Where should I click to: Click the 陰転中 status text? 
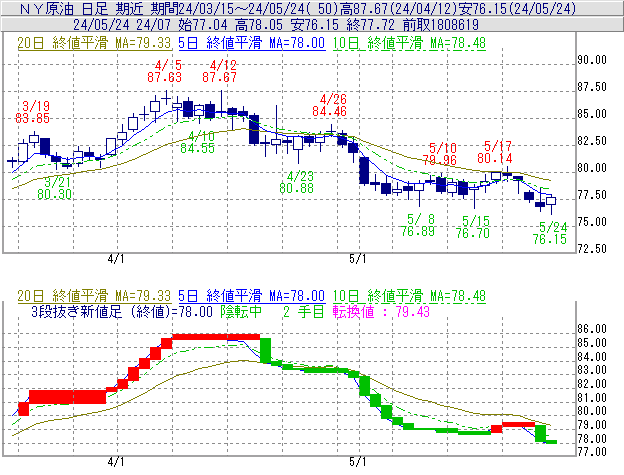point(241,311)
